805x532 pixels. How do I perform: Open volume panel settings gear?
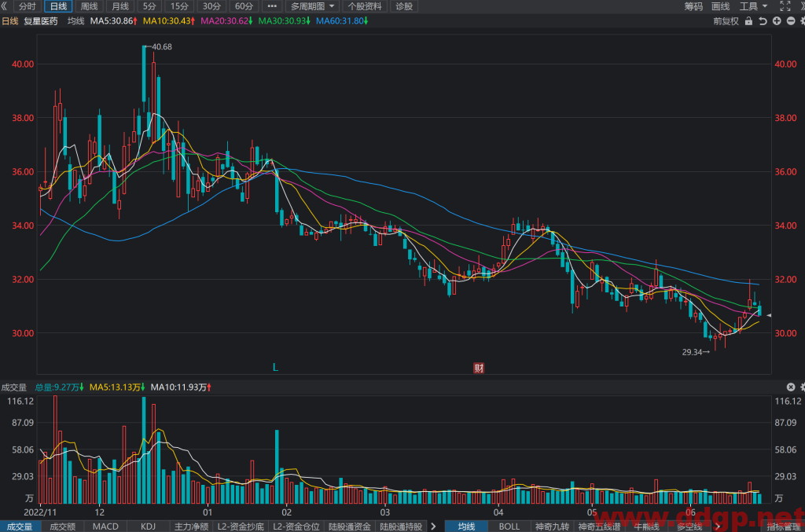click(803, 387)
